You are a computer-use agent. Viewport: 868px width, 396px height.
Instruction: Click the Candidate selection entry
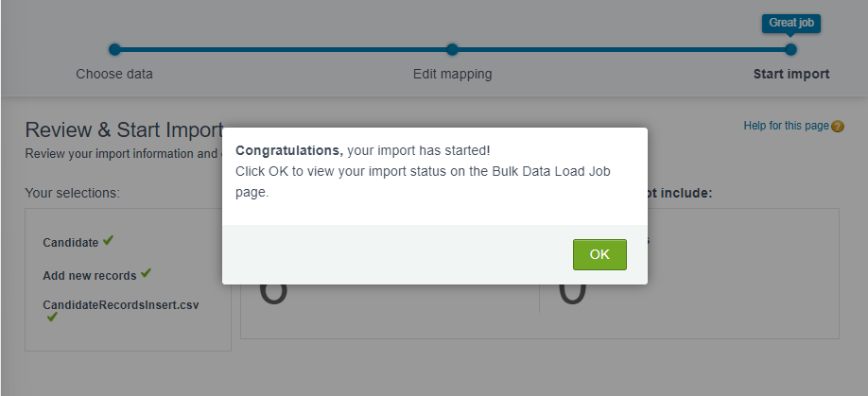tap(71, 243)
